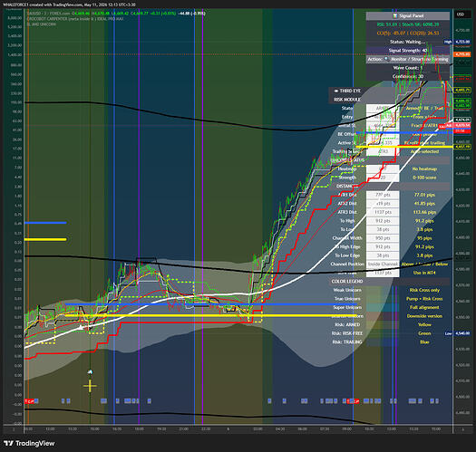Image resolution: width=476 pixels, height=452 pixels.
Task: Click the 8,000.00 label on left scale
Action: pos(15,18)
